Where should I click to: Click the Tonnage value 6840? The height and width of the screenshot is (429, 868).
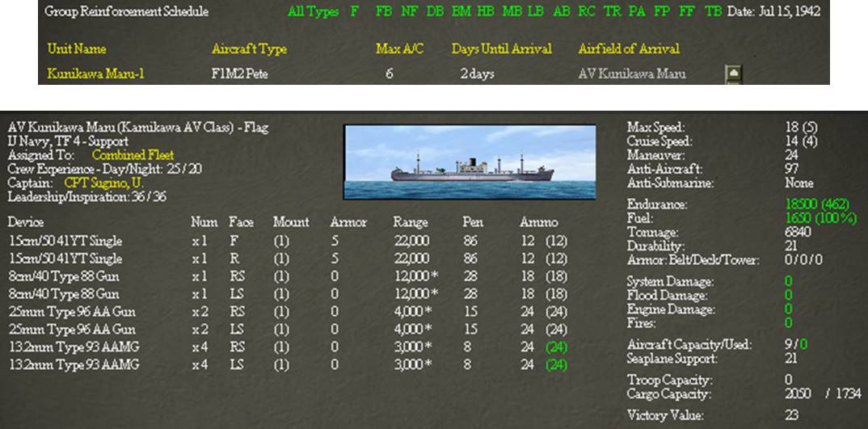pyautogui.click(x=798, y=232)
